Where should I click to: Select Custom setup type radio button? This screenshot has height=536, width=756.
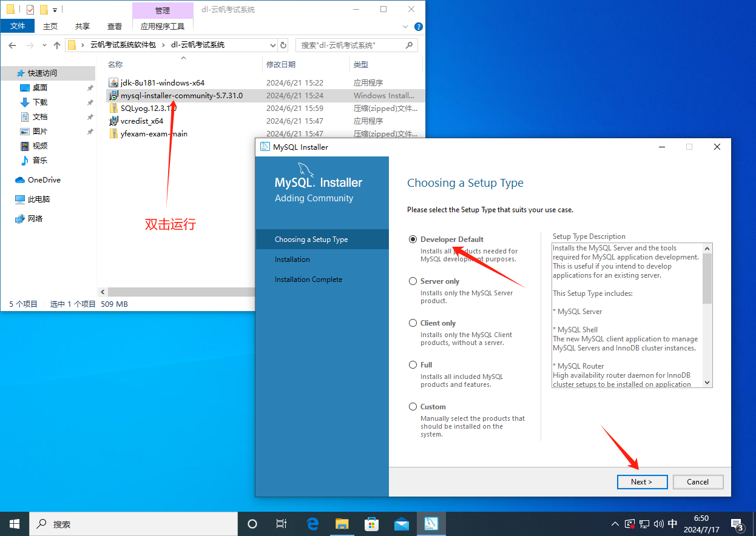coord(413,407)
